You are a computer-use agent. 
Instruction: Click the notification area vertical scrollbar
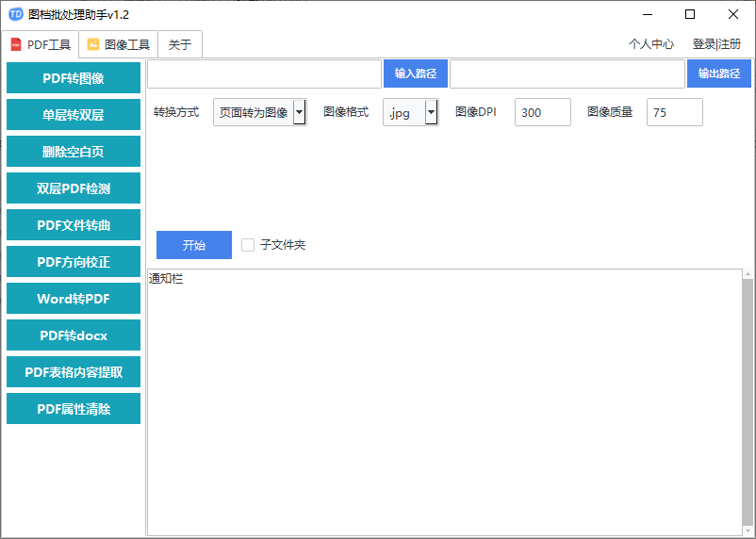(x=748, y=400)
